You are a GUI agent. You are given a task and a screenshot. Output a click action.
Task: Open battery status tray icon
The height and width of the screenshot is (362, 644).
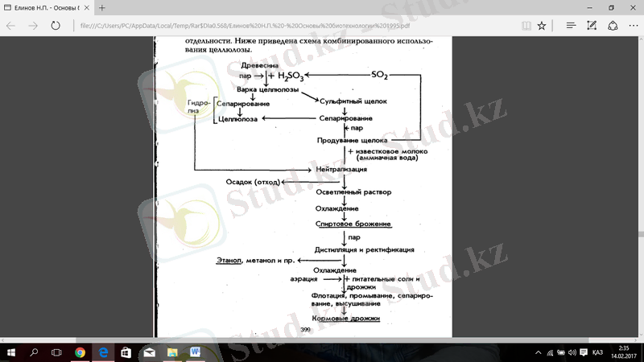[560, 352]
